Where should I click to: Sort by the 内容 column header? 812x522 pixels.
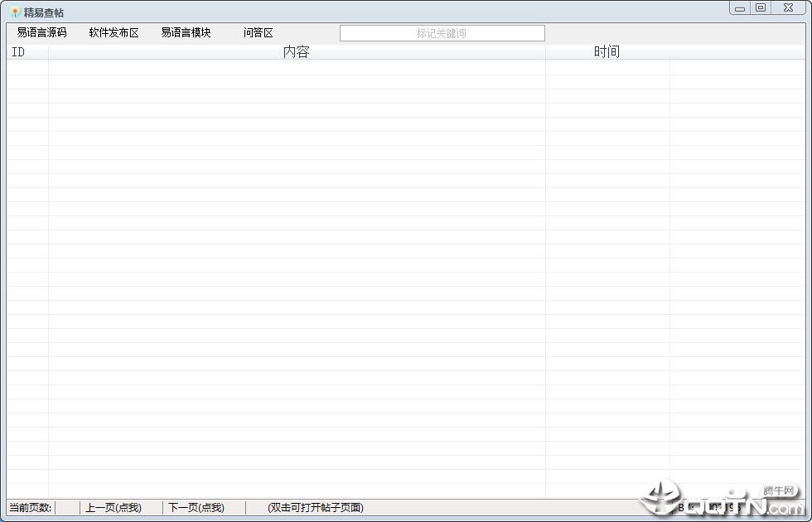click(x=297, y=51)
